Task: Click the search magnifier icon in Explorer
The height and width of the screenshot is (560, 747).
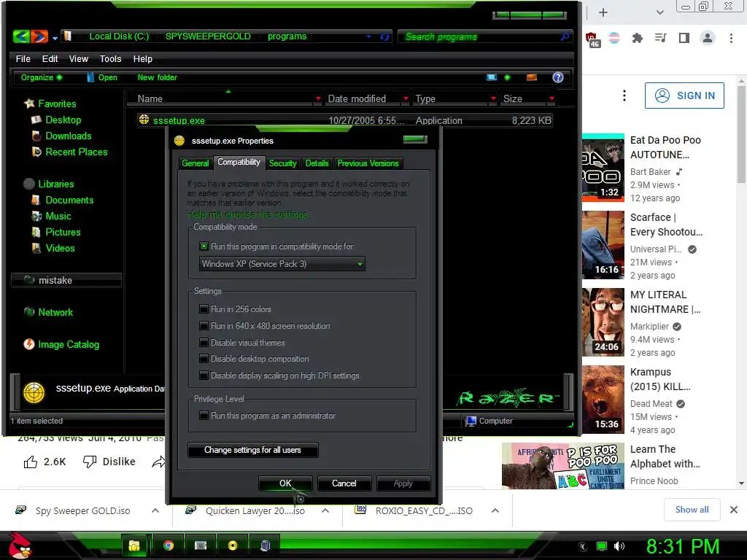Action: click(565, 36)
